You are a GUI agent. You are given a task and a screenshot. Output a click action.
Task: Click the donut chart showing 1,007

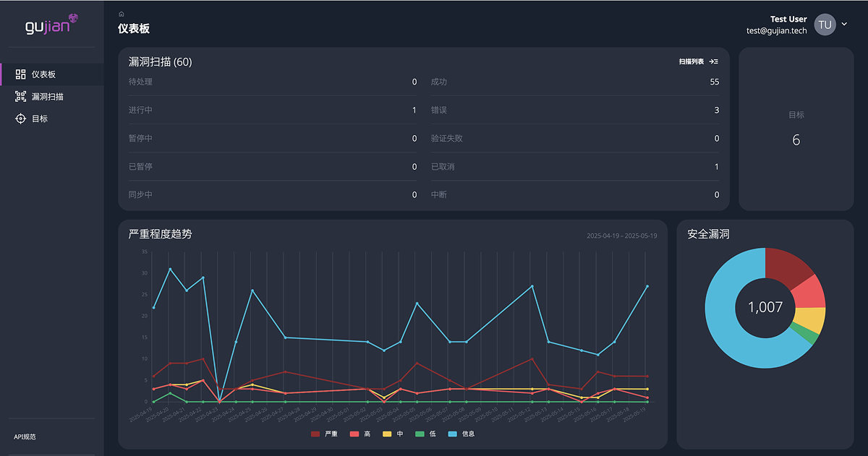coord(765,308)
